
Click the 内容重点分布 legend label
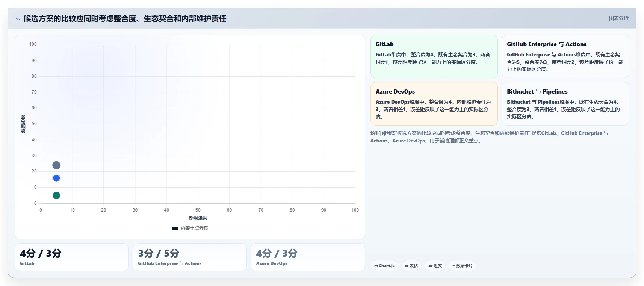194,228
